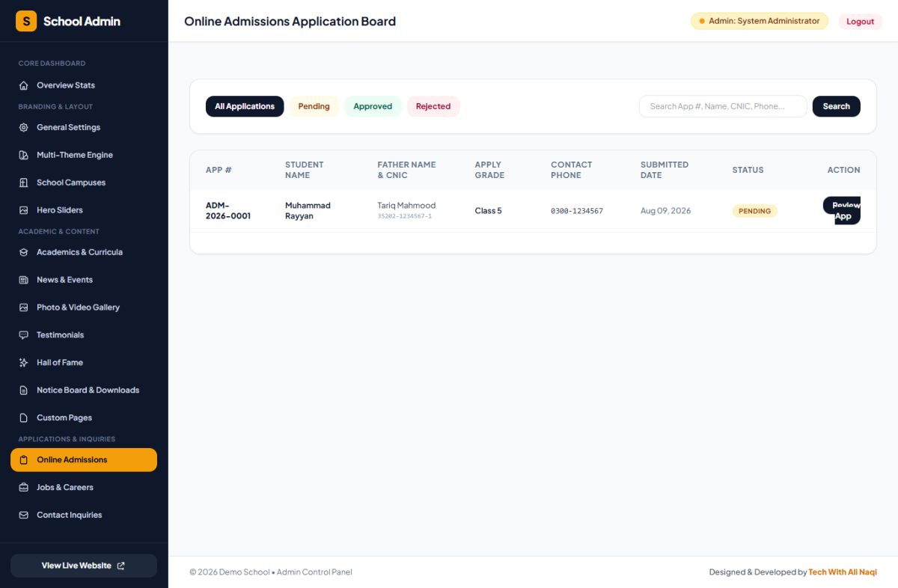
Task: Click father name Tariq Mahmood
Action: pos(406,206)
